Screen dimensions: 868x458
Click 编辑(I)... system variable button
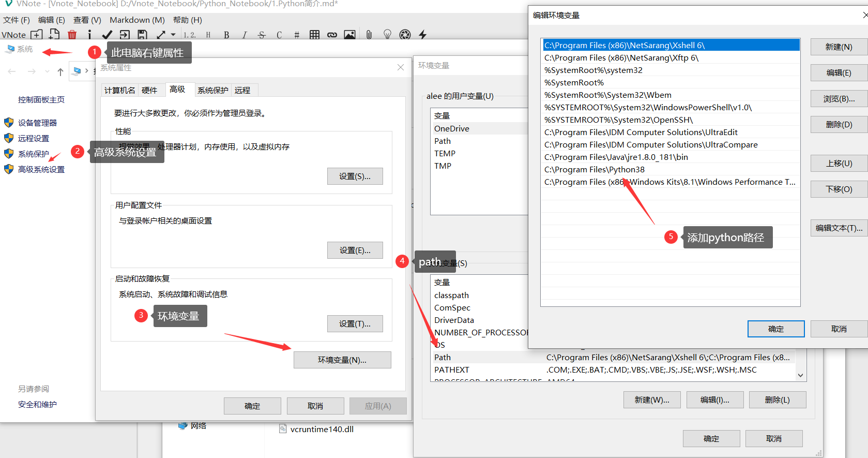(715, 400)
